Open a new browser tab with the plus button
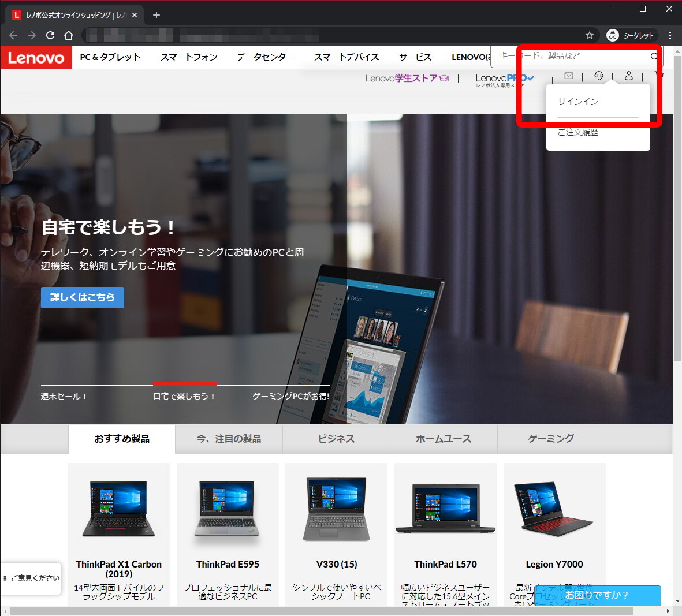 tap(156, 15)
